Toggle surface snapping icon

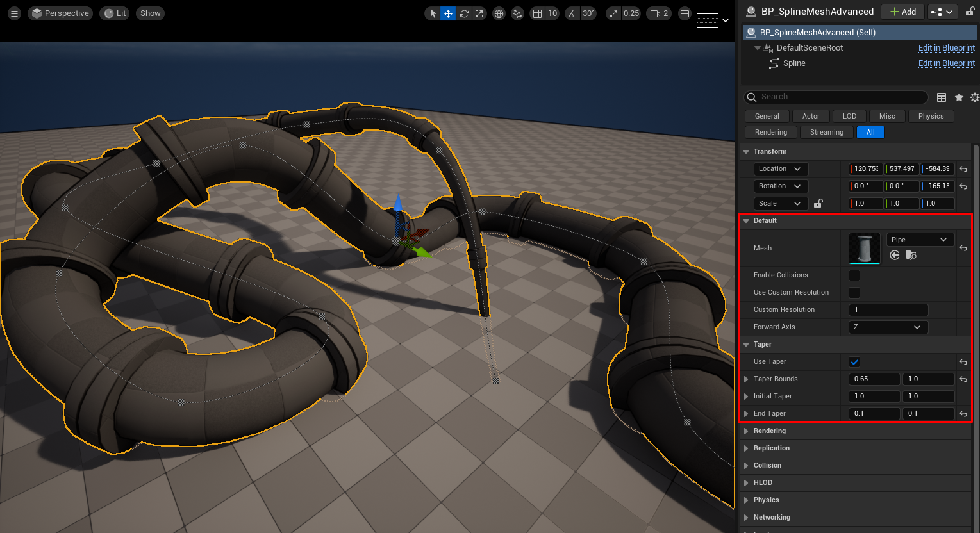pyautogui.click(x=517, y=13)
